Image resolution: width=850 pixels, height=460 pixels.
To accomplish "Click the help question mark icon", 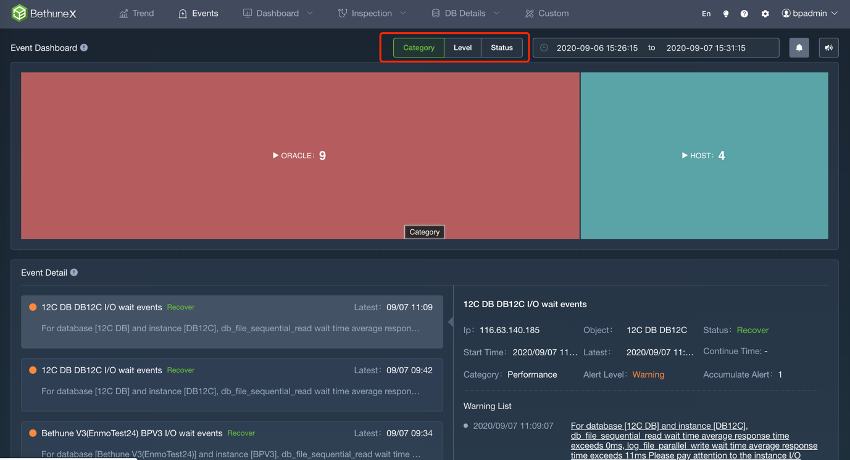I will click(745, 14).
